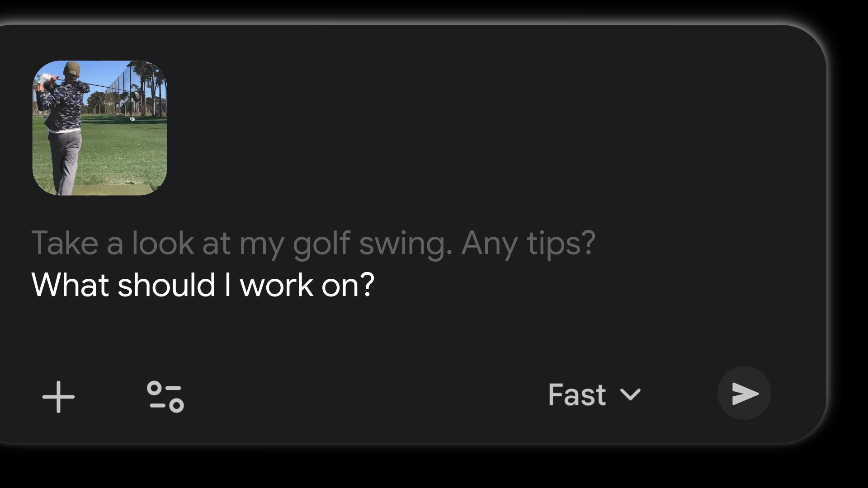Select the word "Fast" label
The width and height of the screenshot is (868, 488).
[x=577, y=394]
